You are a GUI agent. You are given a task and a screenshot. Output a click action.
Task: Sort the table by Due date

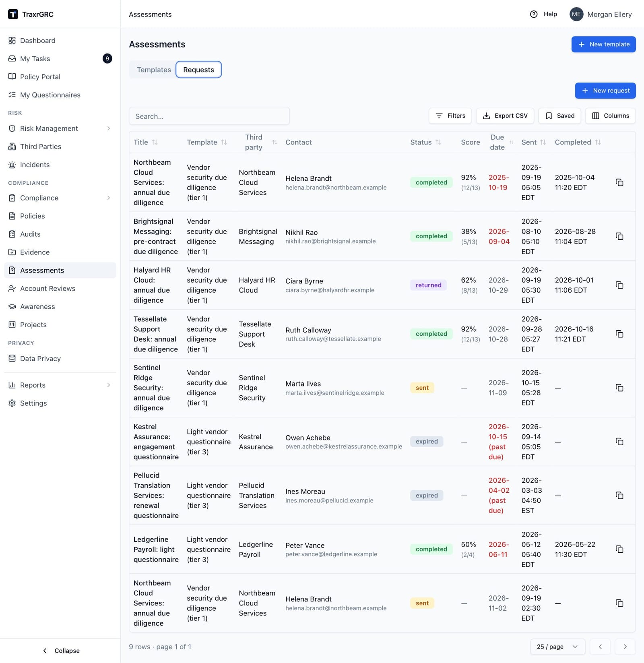(511, 142)
